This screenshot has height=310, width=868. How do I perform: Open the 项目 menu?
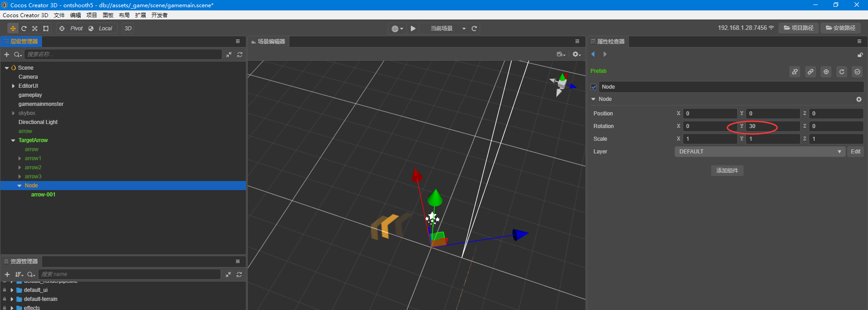click(92, 15)
